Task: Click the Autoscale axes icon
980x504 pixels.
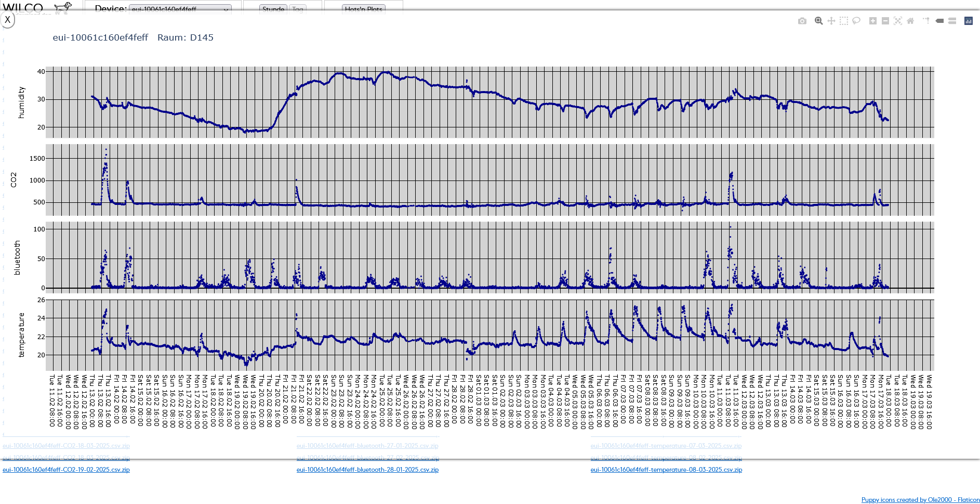Action: tap(898, 21)
